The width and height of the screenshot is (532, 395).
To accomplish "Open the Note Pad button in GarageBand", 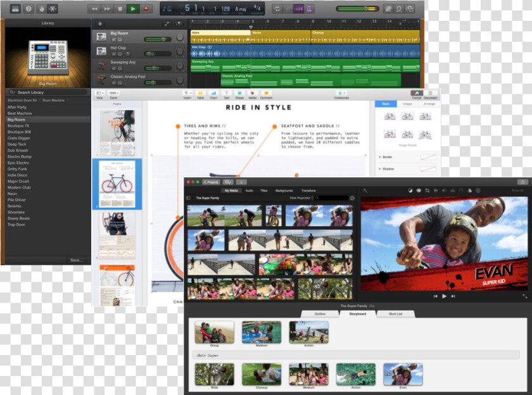I will coord(388,9).
